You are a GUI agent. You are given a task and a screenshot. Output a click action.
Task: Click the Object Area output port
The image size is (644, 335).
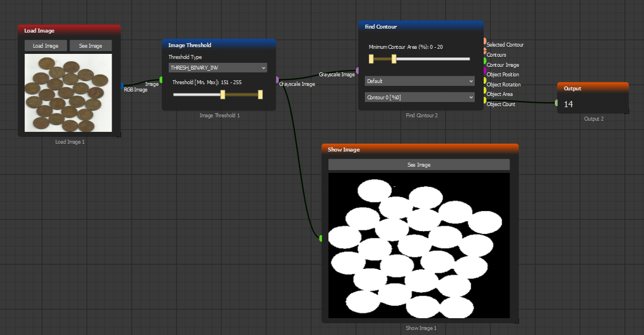click(x=485, y=90)
